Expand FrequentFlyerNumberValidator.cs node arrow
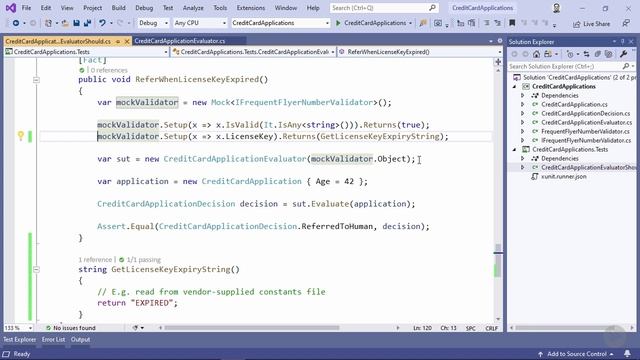The height and width of the screenshot is (360, 640). tap(522, 131)
